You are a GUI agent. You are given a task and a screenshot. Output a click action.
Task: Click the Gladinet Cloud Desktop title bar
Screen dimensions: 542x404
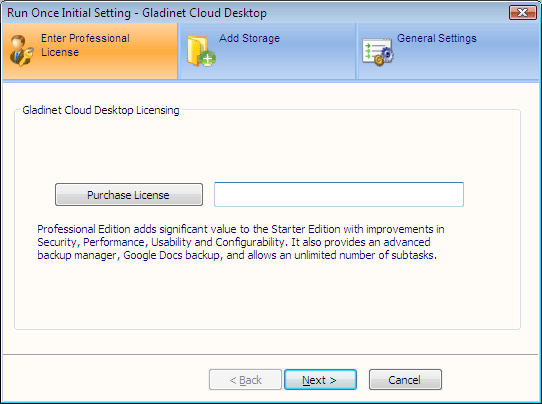[137, 13]
